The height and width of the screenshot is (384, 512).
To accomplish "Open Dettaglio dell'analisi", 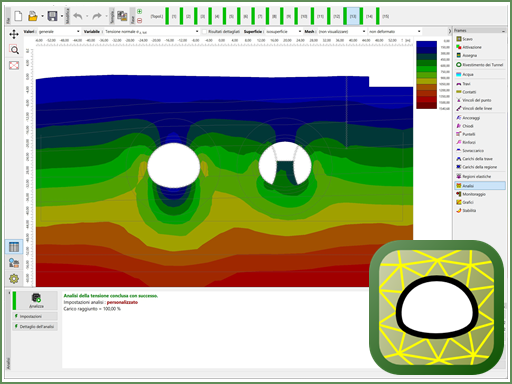I will click(x=35, y=326).
